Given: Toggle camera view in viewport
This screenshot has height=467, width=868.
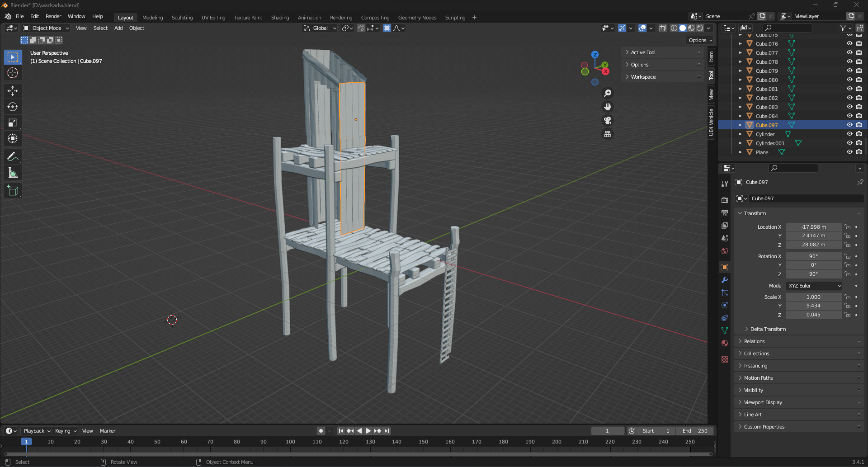Looking at the screenshot, I should 608,120.
